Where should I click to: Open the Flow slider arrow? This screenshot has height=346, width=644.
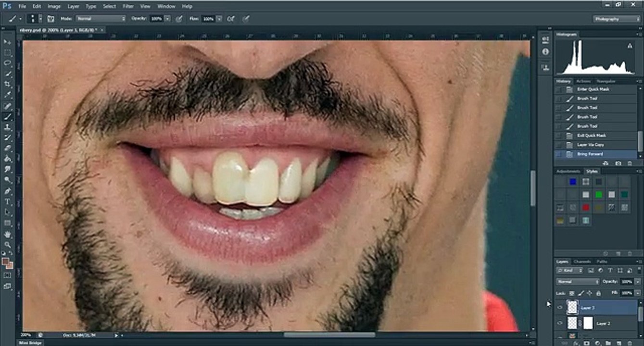[x=219, y=19]
